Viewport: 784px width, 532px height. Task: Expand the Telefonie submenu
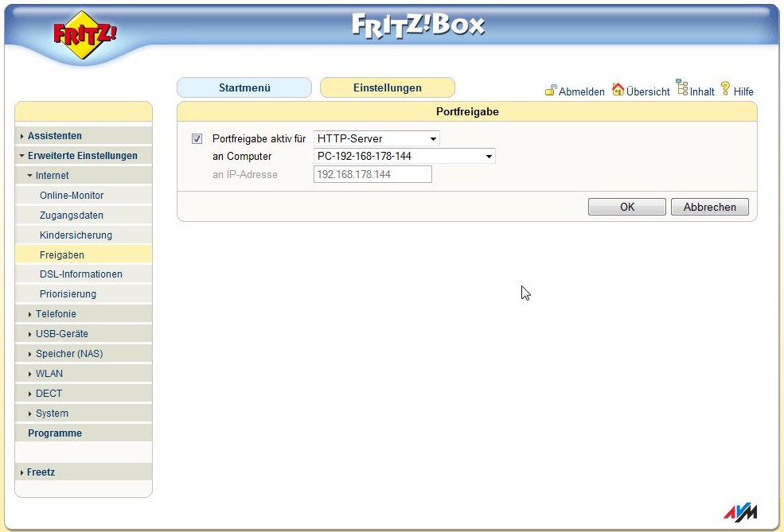(x=84, y=313)
